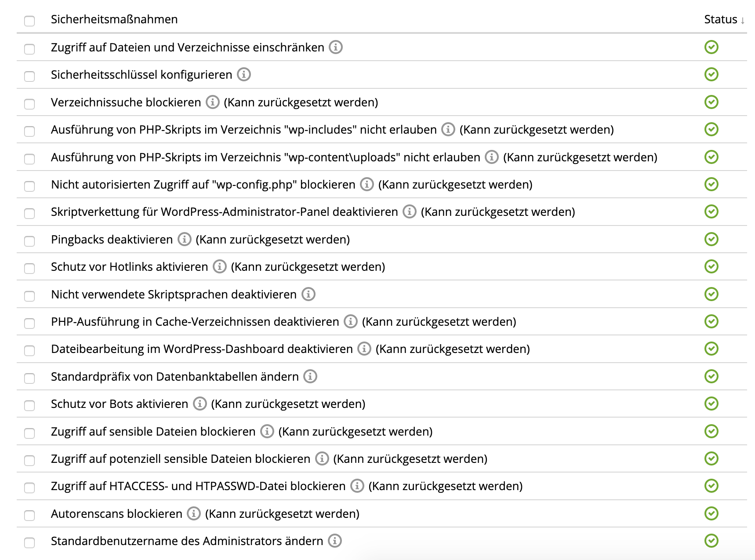The width and height of the screenshot is (755, 560).
Task: View info on Nicht verwendete Skriptsprachen deaktivieren
Action: pyautogui.click(x=309, y=294)
